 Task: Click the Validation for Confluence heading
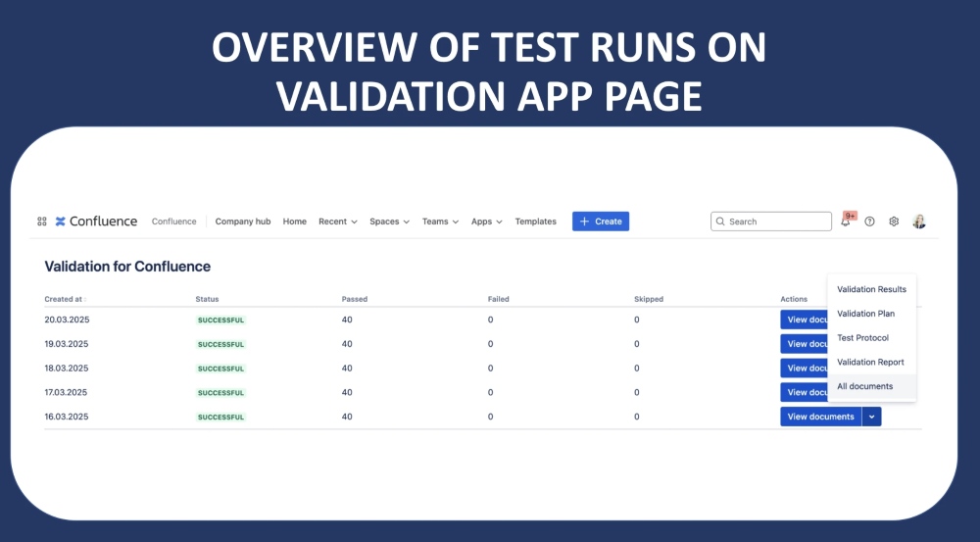click(x=127, y=267)
